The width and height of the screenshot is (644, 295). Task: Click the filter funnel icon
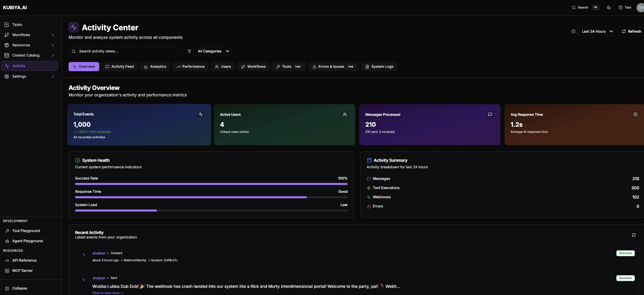pyautogui.click(x=189, y=51)
